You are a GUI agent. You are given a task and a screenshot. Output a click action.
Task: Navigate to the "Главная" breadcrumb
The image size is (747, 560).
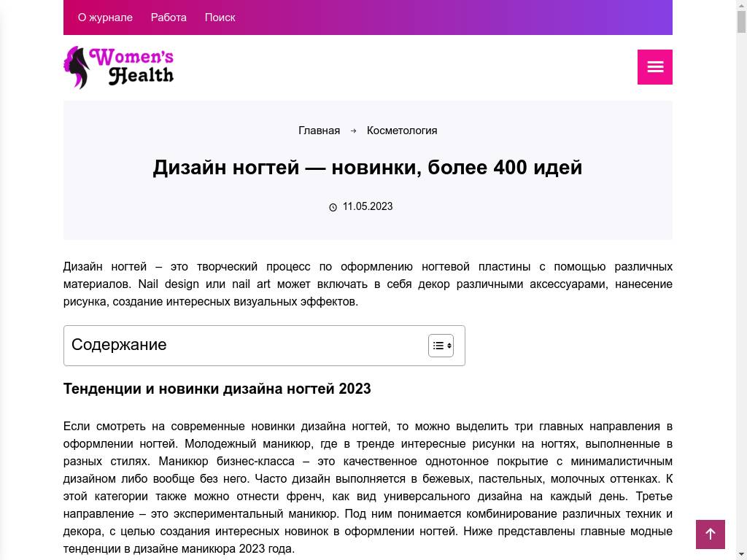pyautogui.click(x=319, y=131)
